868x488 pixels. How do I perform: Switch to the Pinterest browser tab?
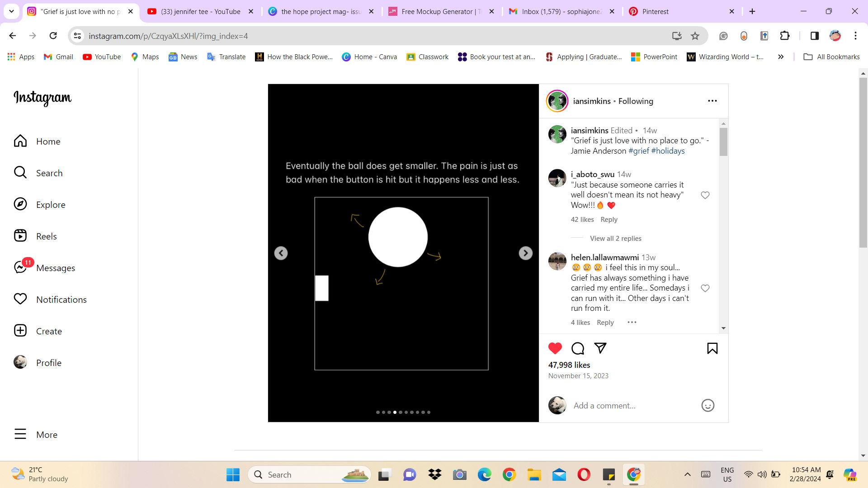[x=655, y=12]
